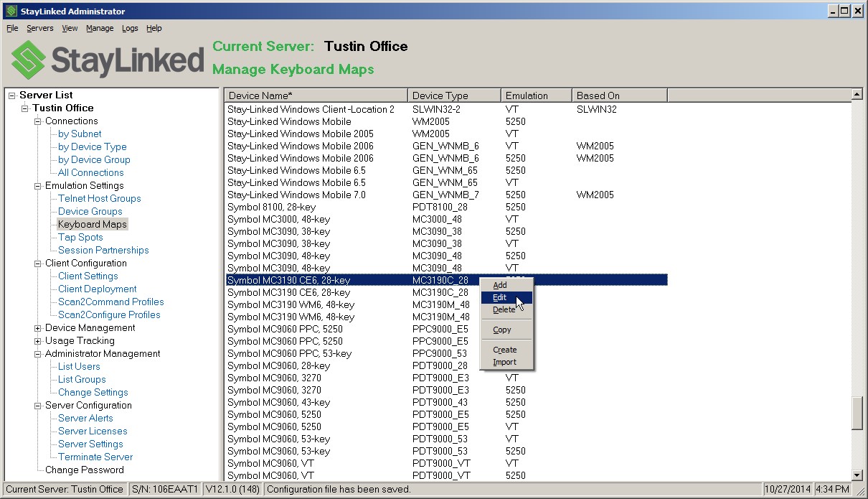
Task: Click the scrollbar down arrow on the device list
Action: pyautogui.click(x=857, y=475)
